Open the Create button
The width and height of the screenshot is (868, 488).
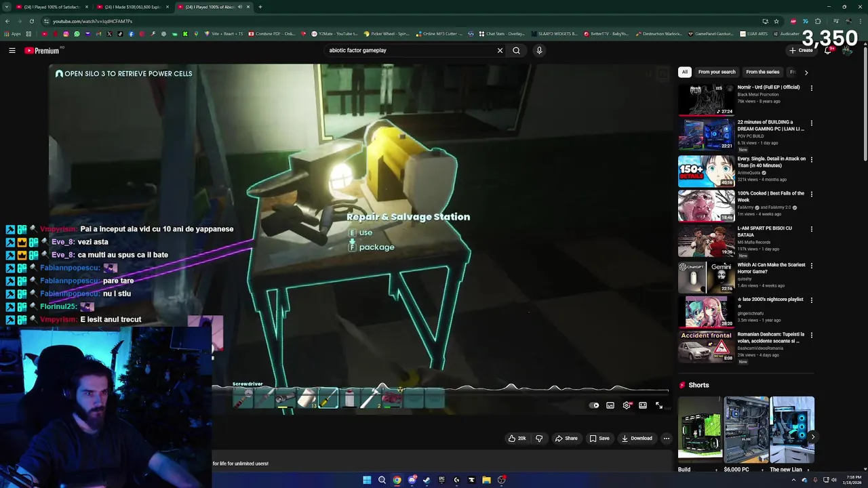[801, 50]
